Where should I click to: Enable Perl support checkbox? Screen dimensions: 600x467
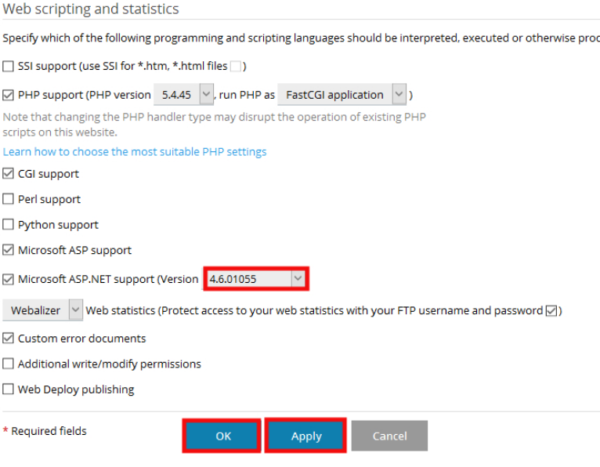tap(8, 199)
